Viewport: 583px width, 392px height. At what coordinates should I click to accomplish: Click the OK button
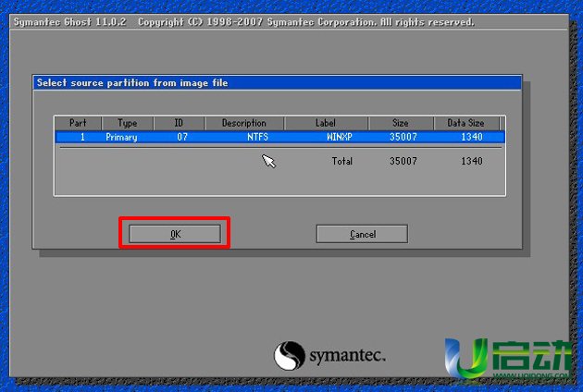(x=175, y=234)
